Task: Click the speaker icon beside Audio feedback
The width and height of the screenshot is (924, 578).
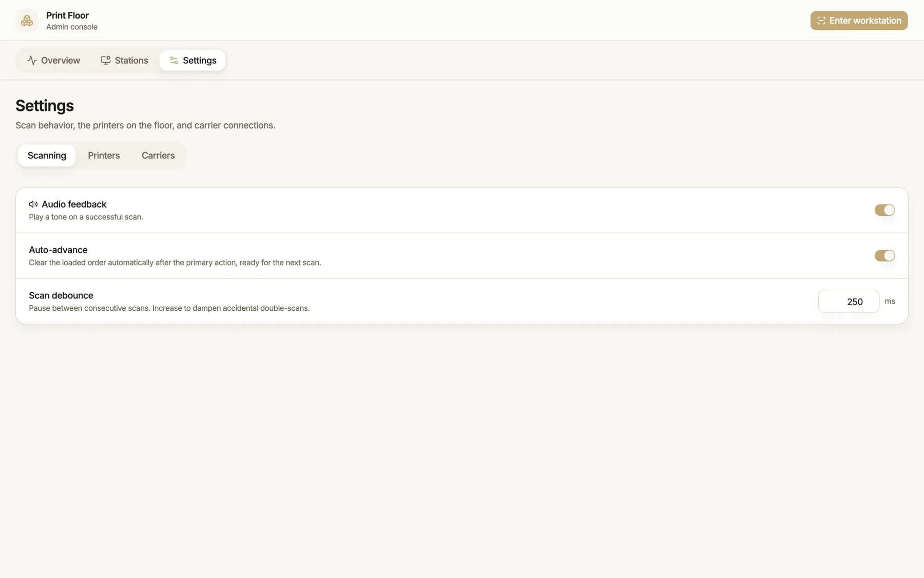Action: point(33,204)
